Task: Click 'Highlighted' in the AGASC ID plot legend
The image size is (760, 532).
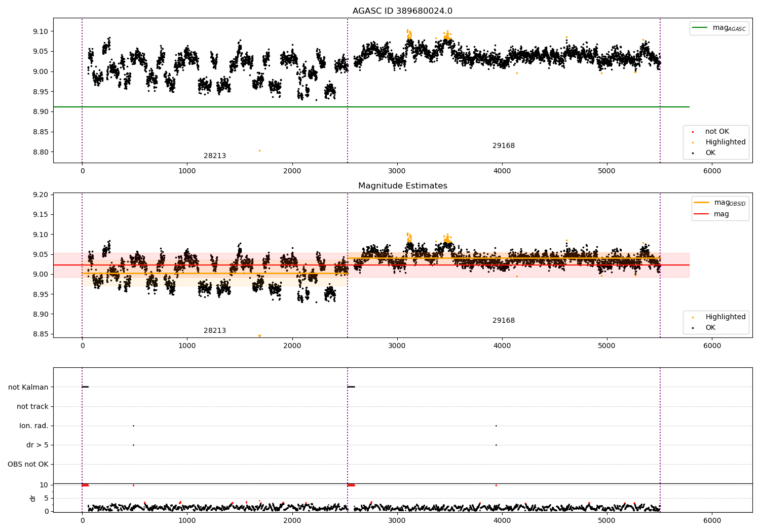Action: point(726,142)
